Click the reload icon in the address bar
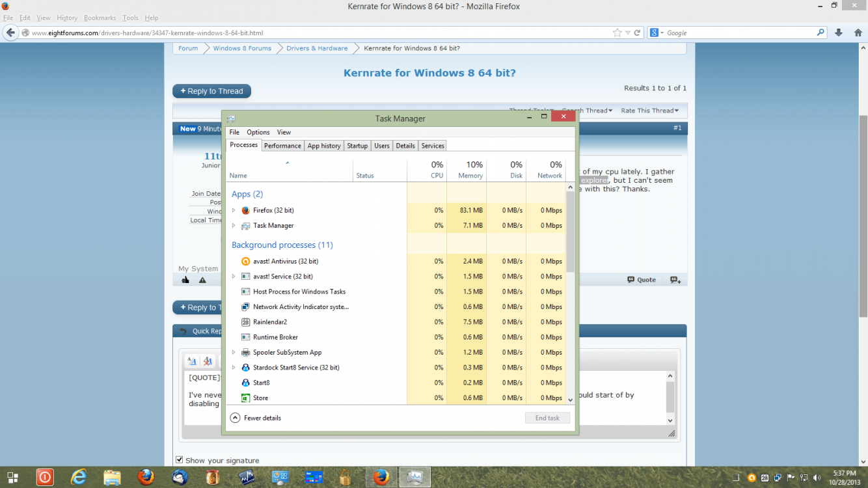 (638, 33)
